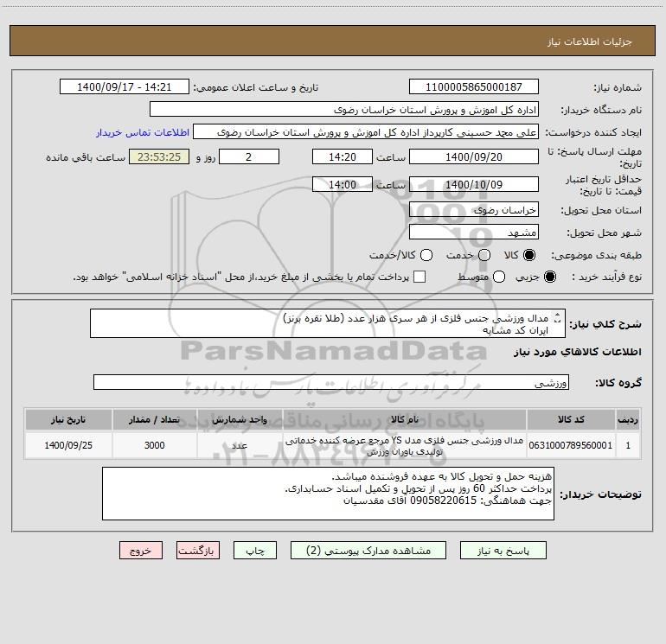The width and height of the screenshot is (666, 644).
Task: Click the remaining days field showing 2
Action: 249,156
